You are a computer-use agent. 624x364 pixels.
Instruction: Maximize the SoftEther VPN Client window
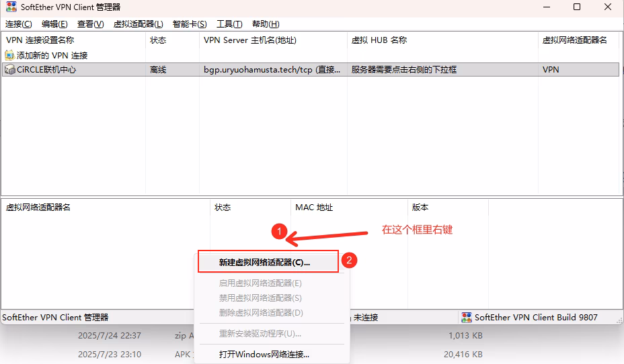click(x=576, y=7)
